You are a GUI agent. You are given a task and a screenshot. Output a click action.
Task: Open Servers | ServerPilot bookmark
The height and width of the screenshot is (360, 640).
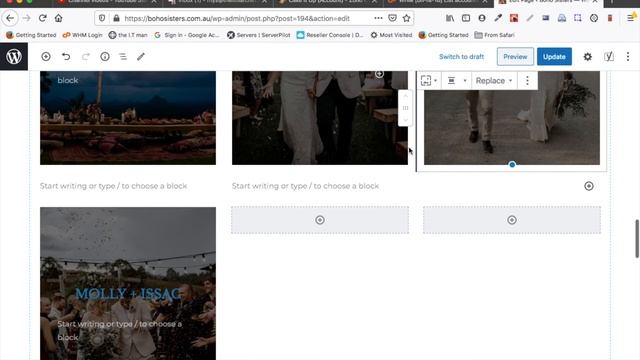coord(259,35)
